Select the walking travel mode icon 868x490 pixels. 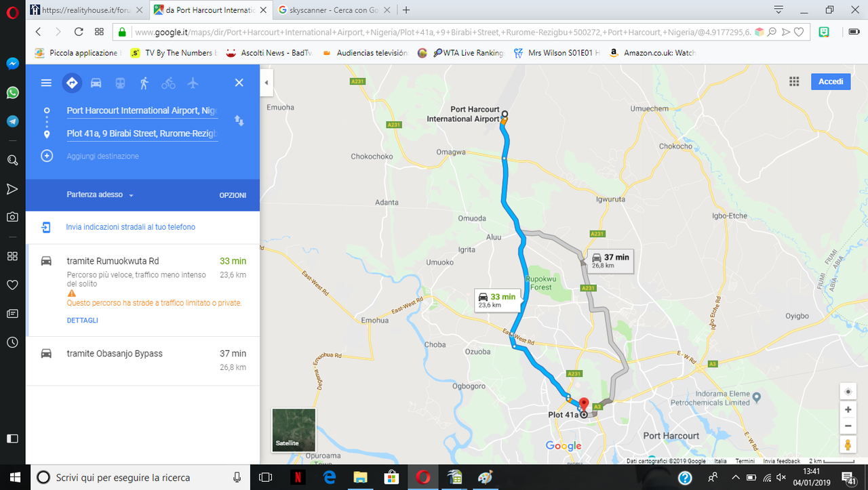coord(144,83)
